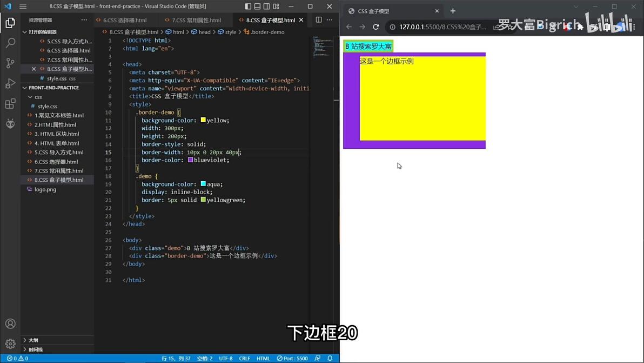The height and width of the screenshot is (363, 644).
Task: Toggle secondary sidebar layout icon
Action: point(267,6)
